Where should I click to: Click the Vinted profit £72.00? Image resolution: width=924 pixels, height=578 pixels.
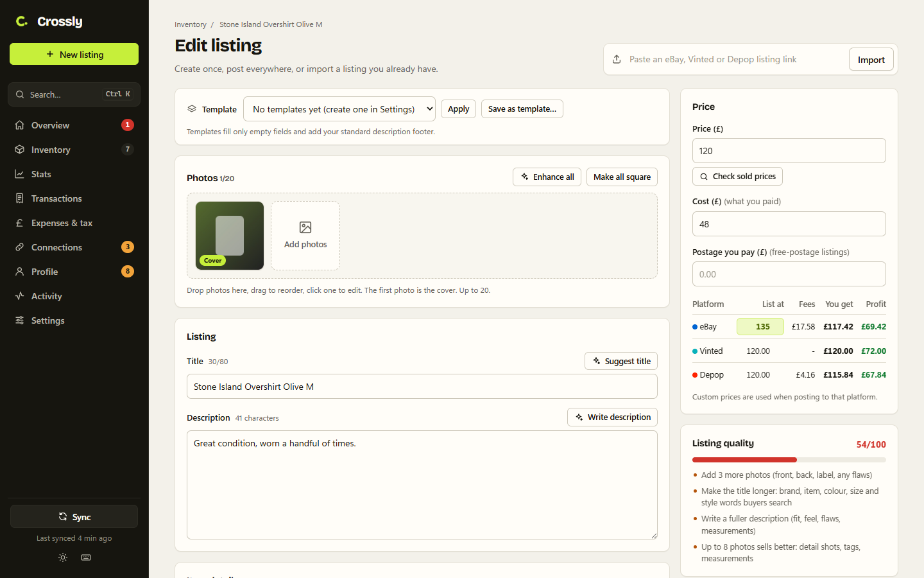coord(873,351)
